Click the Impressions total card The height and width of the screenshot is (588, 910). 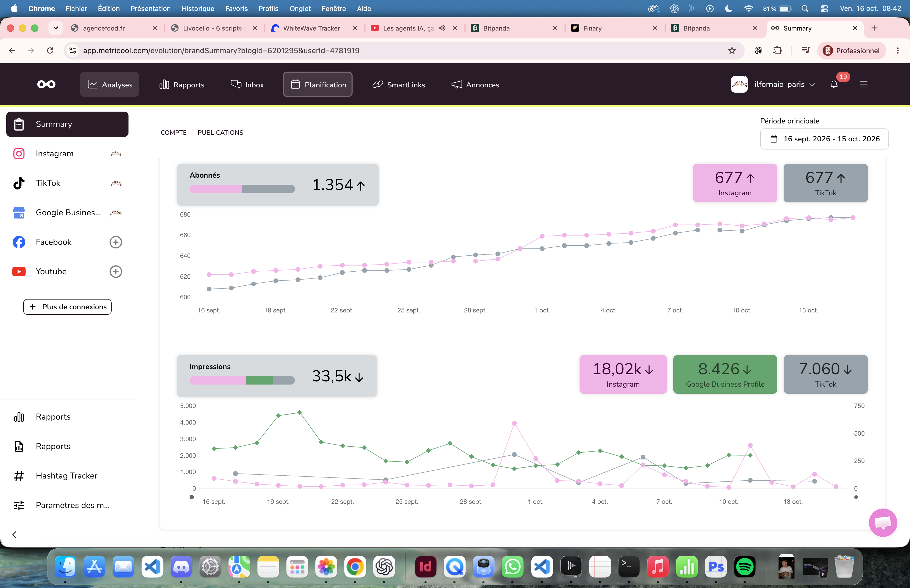(x=277, y=376)
